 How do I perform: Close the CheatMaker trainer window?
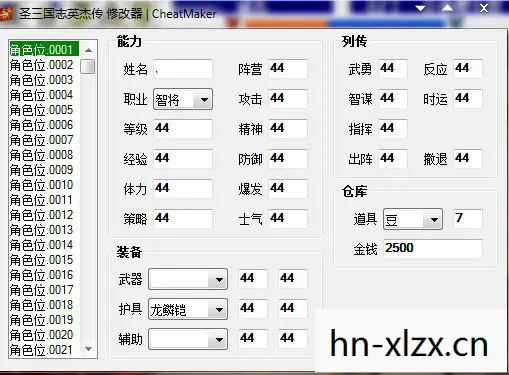[x=484, y=8]
